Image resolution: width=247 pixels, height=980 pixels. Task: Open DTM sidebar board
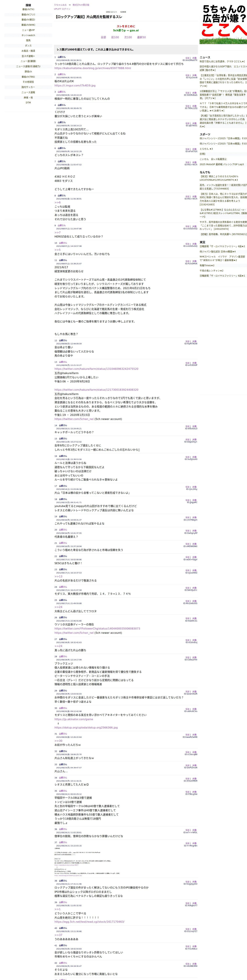click(28, 103)
